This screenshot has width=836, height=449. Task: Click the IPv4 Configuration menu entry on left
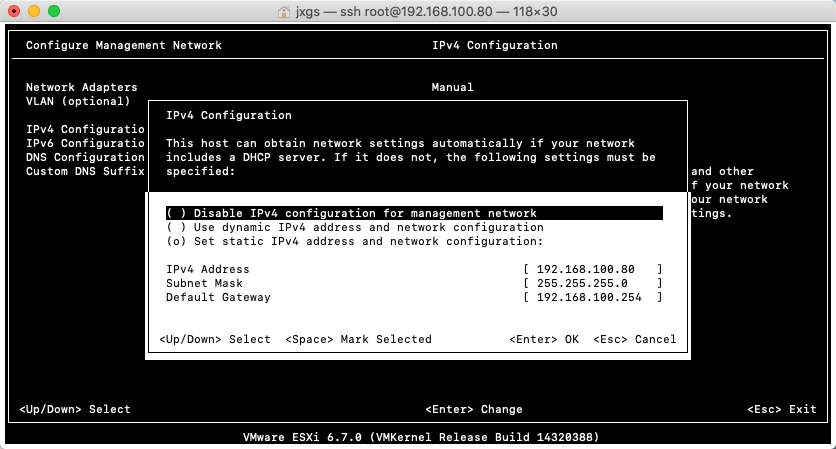[85, 129]
